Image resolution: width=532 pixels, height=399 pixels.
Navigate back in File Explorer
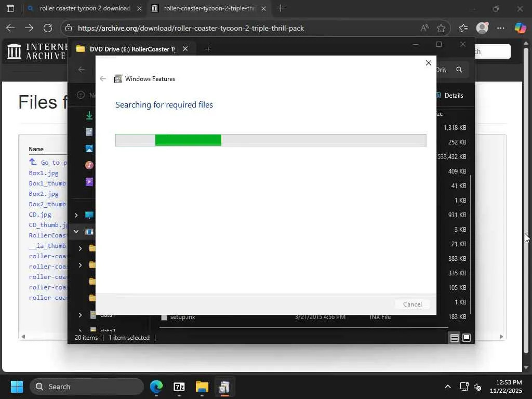click(82, 70)
